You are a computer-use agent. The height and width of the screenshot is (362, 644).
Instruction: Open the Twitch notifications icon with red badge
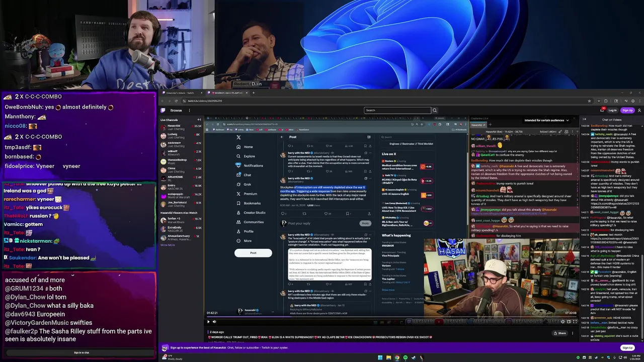pos(603,110)
